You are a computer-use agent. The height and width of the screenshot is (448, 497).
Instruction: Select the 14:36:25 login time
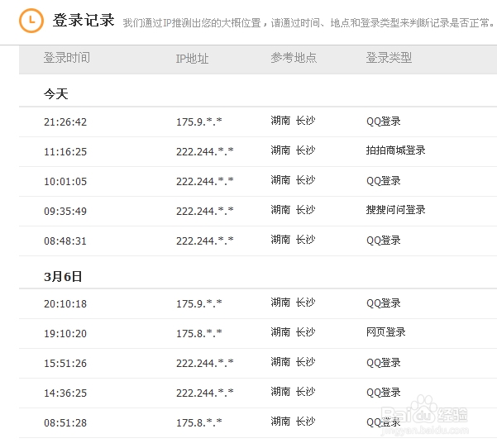[65, 393]
